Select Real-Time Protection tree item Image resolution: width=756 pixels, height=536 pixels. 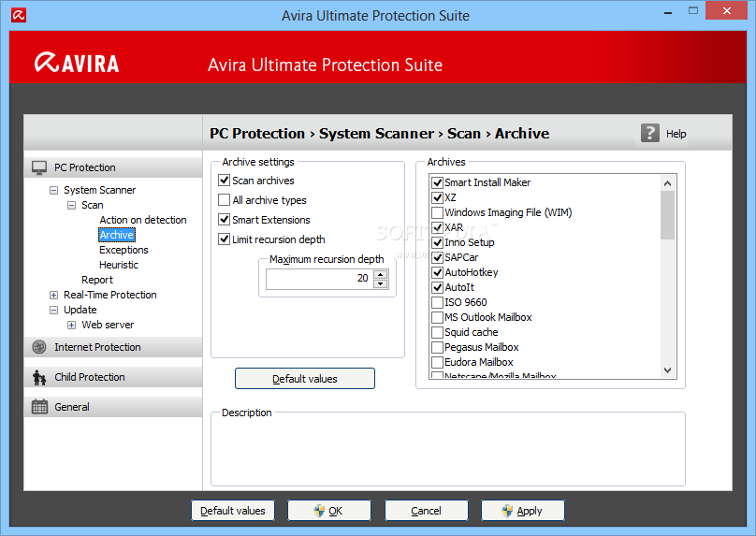tap(109, 295)
